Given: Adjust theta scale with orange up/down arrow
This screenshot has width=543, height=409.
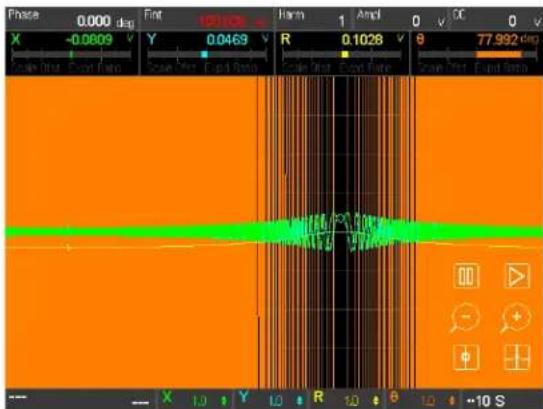Looking at the screenshot, I should click(x=452, y=401).
